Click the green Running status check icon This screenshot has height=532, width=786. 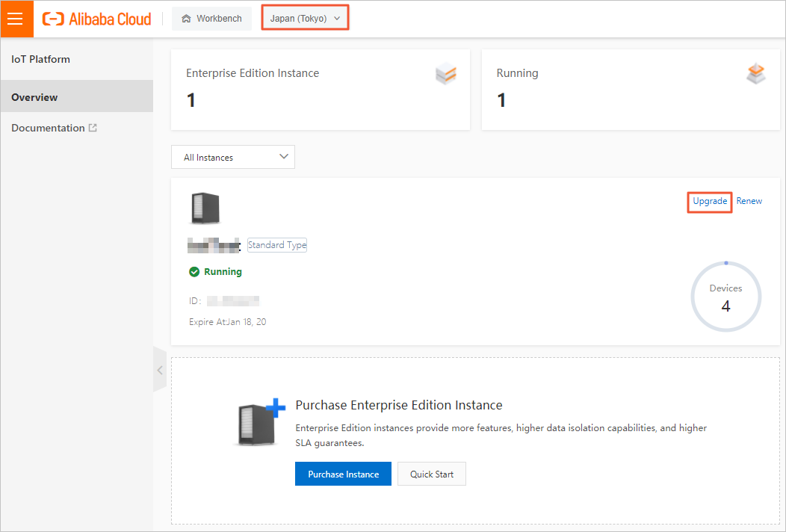(x=194, y=272)
